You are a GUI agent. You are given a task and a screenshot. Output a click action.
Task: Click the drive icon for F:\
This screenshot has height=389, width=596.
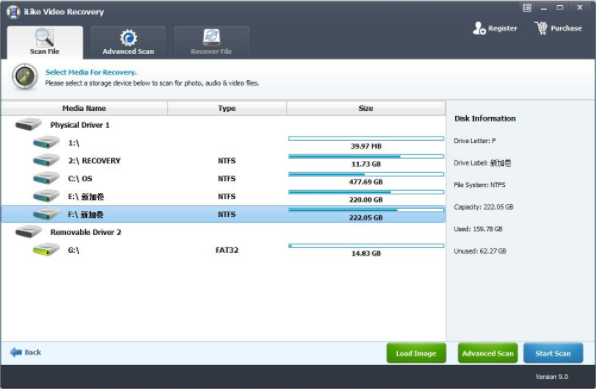pos(46,214)
